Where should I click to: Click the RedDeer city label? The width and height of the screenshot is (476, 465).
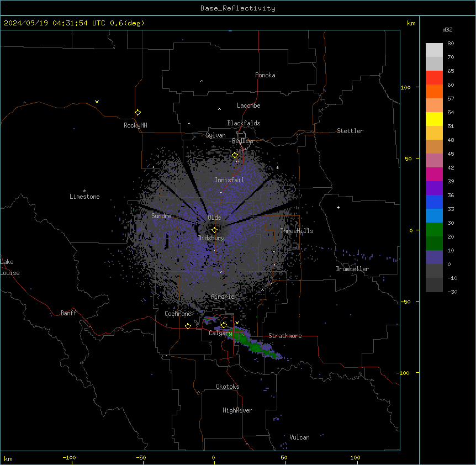click(243, 141)
